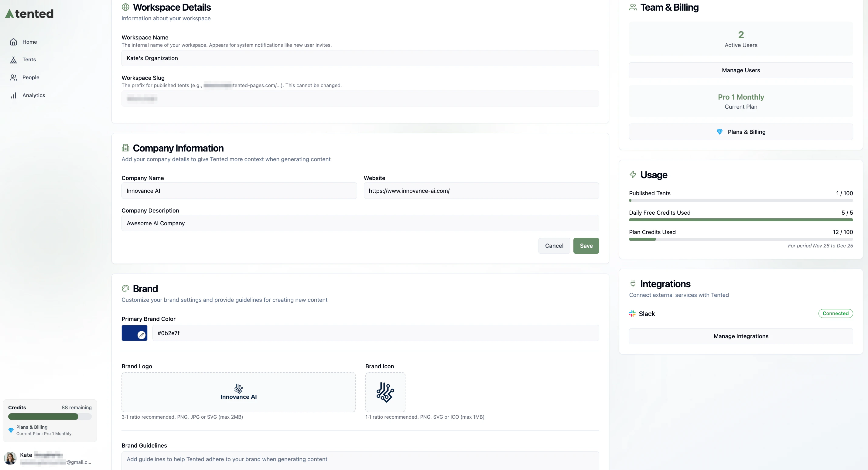Open Home from the sidebar
This screenshot has width=868, height=470.
pos(29,42)
